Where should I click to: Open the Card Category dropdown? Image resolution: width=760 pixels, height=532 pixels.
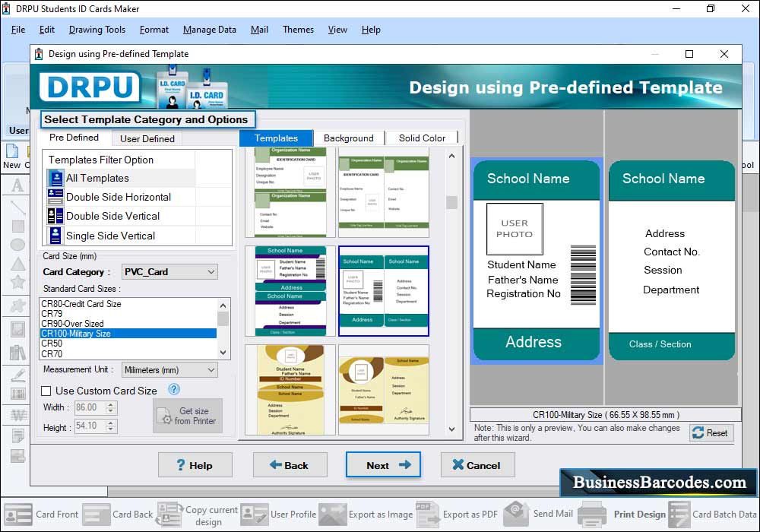point(169,272)
